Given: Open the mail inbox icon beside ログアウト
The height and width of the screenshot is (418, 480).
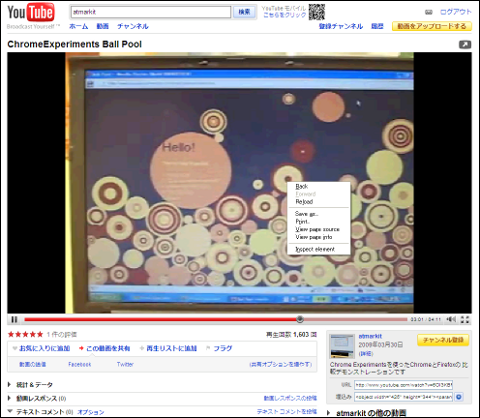Looking at the screenshot, I should 429,12.
